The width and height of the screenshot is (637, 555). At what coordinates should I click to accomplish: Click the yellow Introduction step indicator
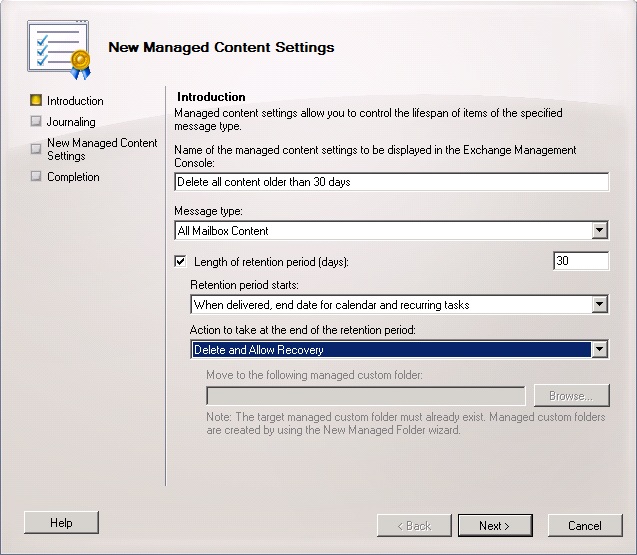36,100
